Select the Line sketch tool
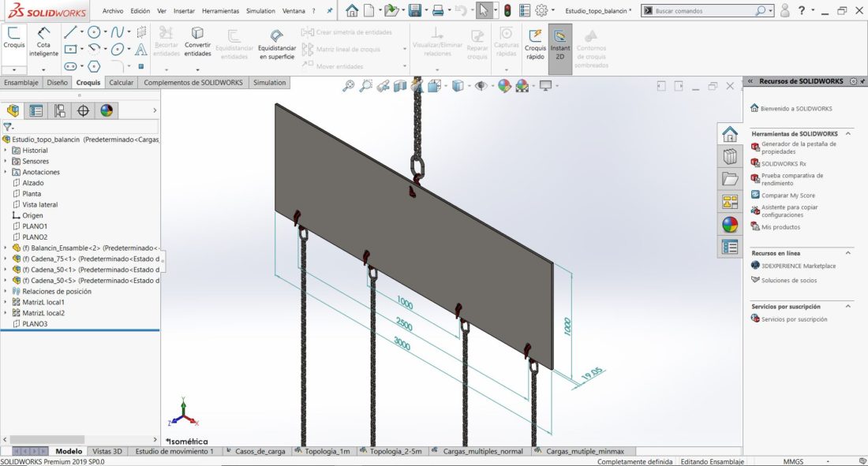868x466 pixels. click(69, 32)
